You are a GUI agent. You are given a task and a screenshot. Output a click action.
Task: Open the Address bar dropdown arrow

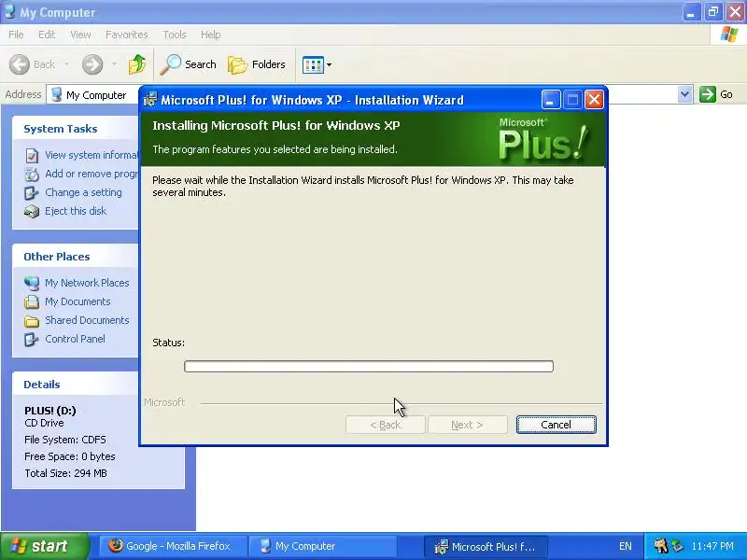tap(684, 94)
